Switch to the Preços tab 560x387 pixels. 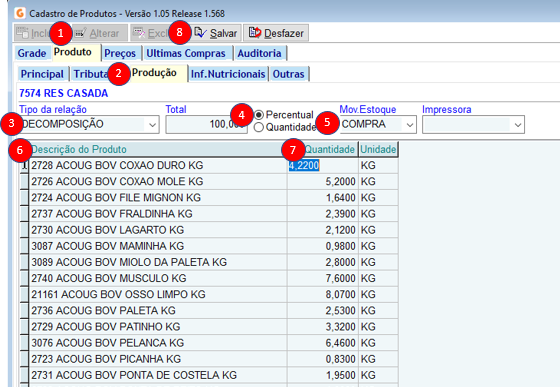pyautogui.click(x=120, y=53)
